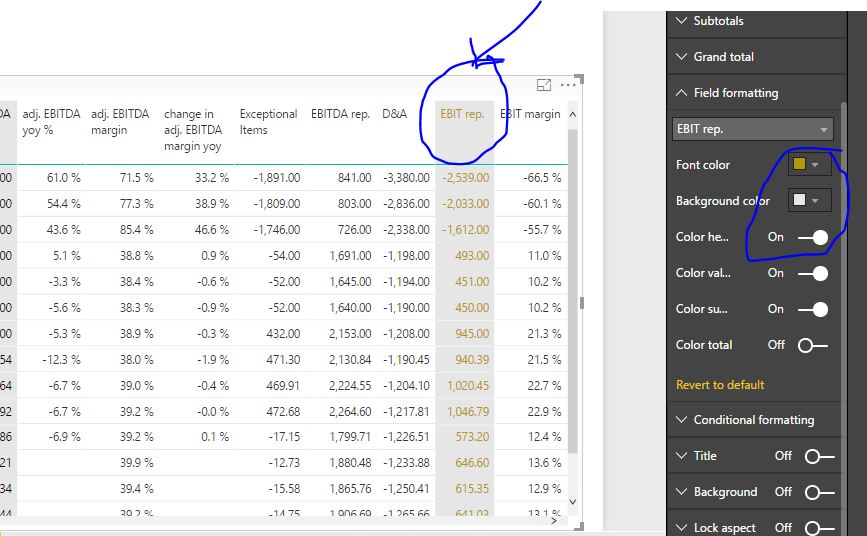Click the table scroll down arrow
The image size is (867, 536).
click(573, 502)
